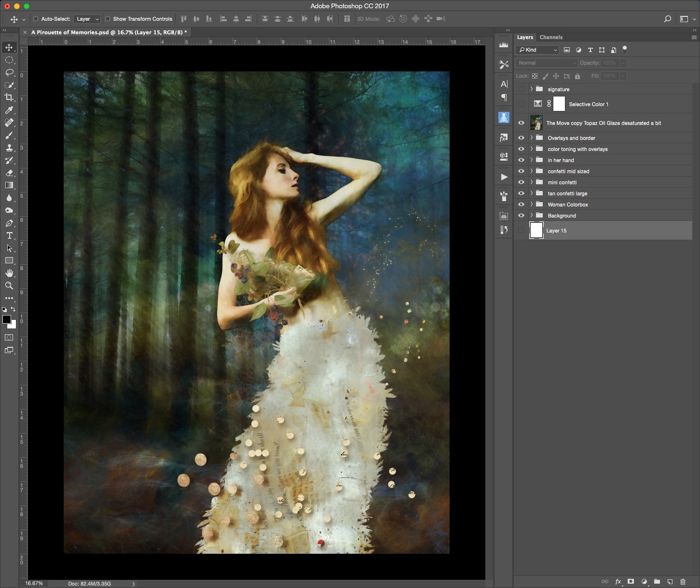Screen dimensions: 700x588
Task: Switch to the Channels tab
Action: click(551, 37)
